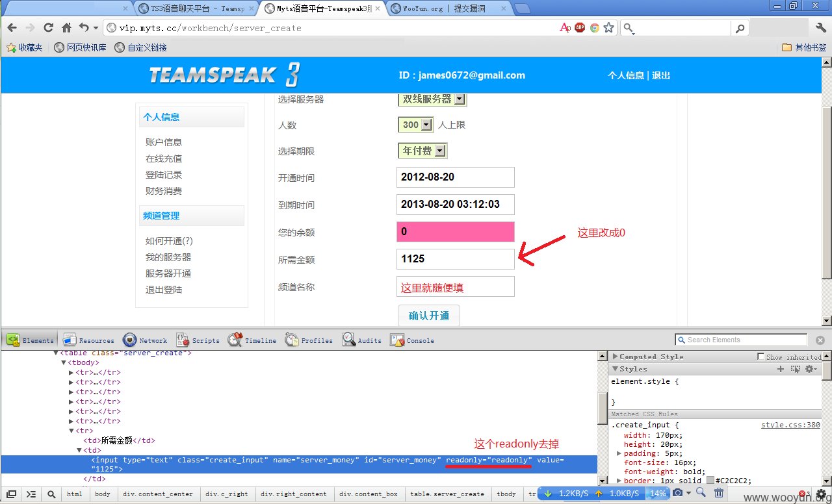
Task: Expand the Computed Style section
Action: [616, 357]
